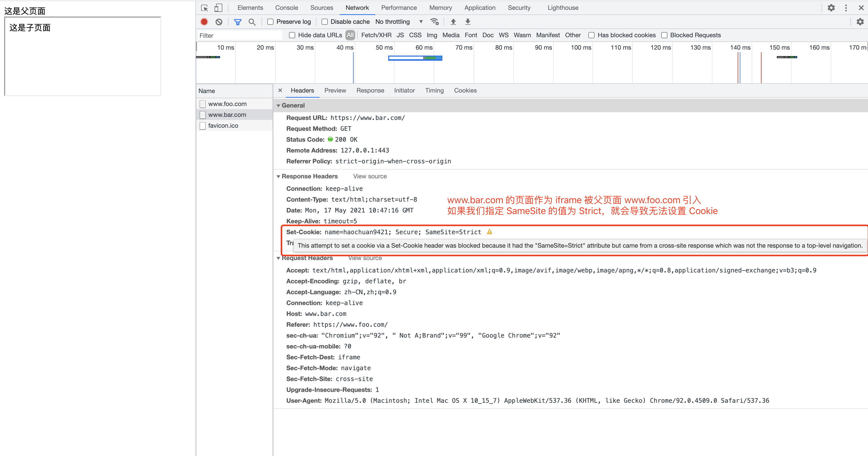Open DevTools settings gear in top bar
This screenshot has height=456, width=868.
(x=831, y=8)
